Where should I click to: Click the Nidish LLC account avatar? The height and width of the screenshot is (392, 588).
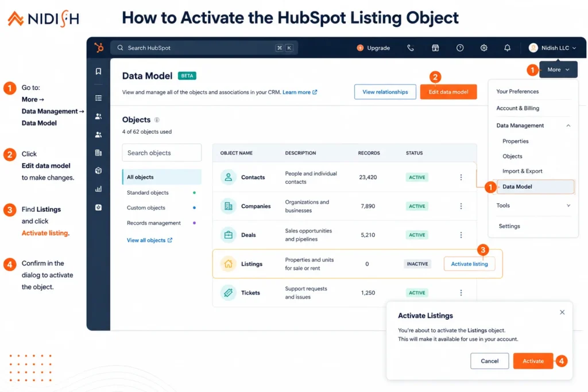pos(533,48)
